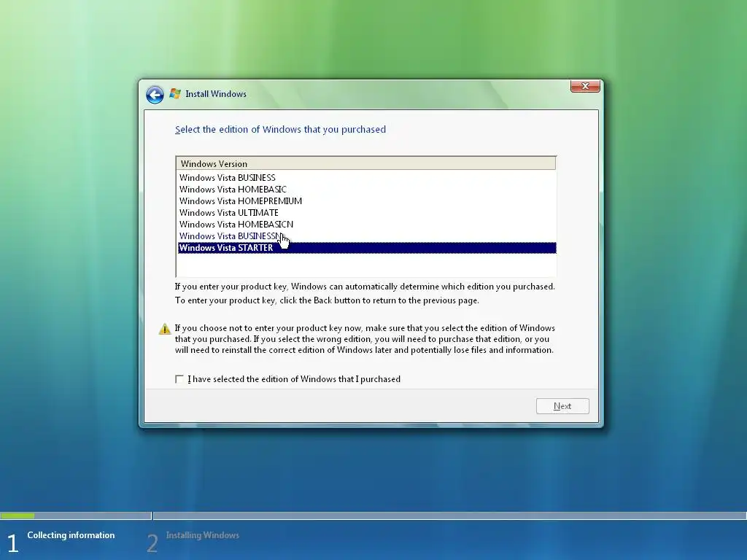Click the Windows flag icon beside Install Windows
Image resolution: width=747 pixels, height=560 pixels.
pos(175,94)
